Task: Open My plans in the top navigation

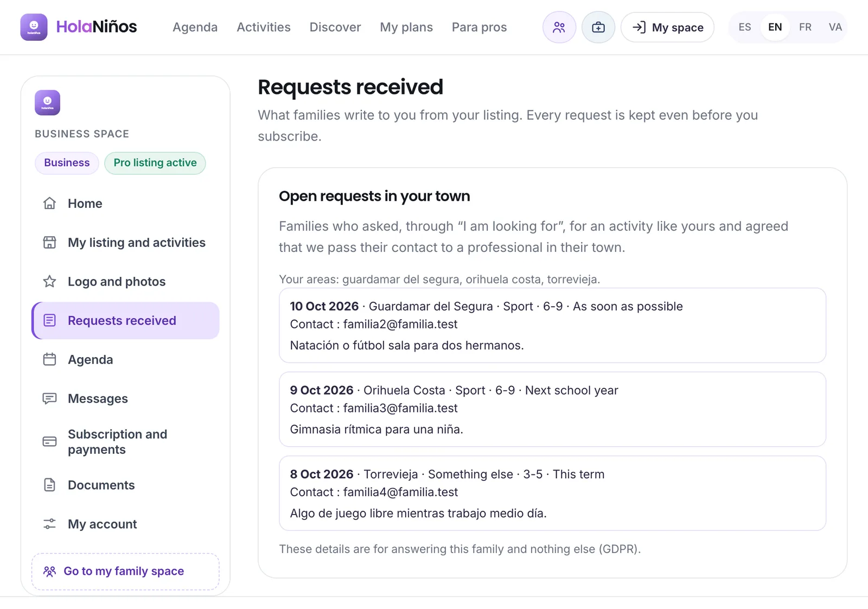Action: (406, 27)
